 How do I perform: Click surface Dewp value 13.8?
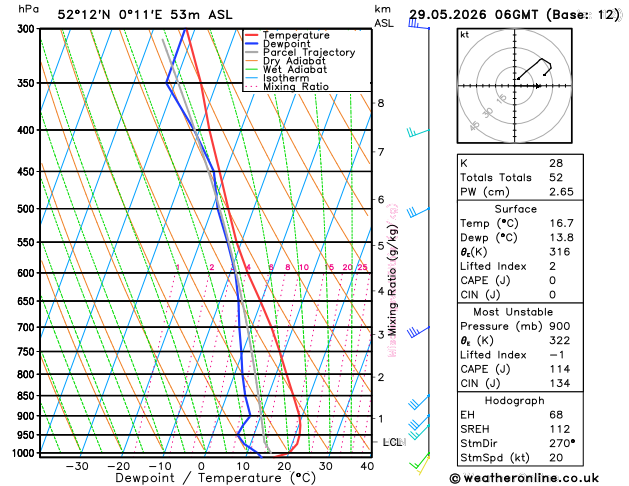pos(561,237)
